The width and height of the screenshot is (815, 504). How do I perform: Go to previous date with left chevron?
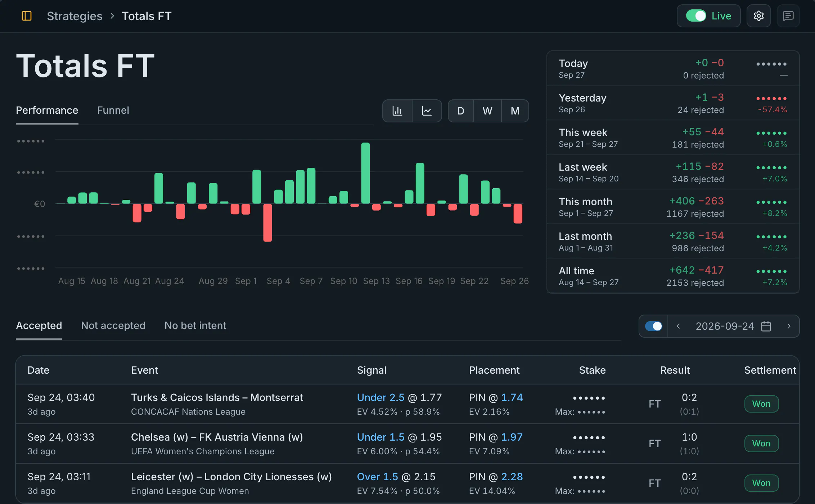[678, 326]
